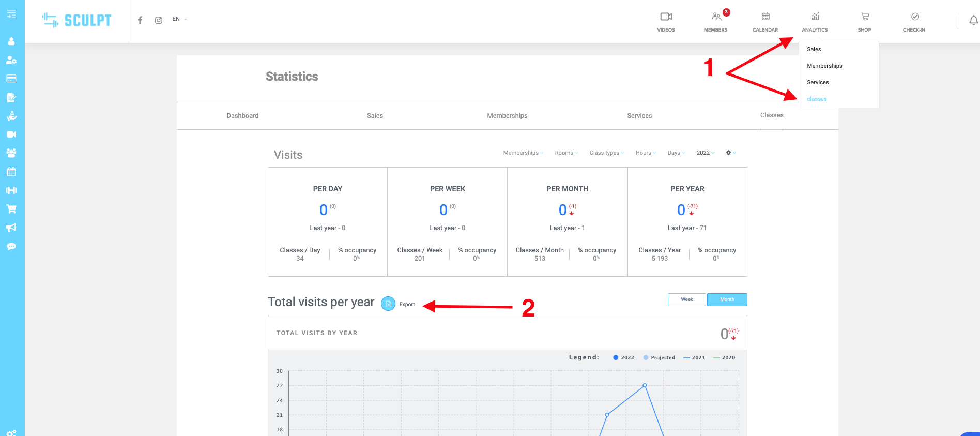Open the 2022 year dropdown
The image size is (980, 436).
[705, 153]
